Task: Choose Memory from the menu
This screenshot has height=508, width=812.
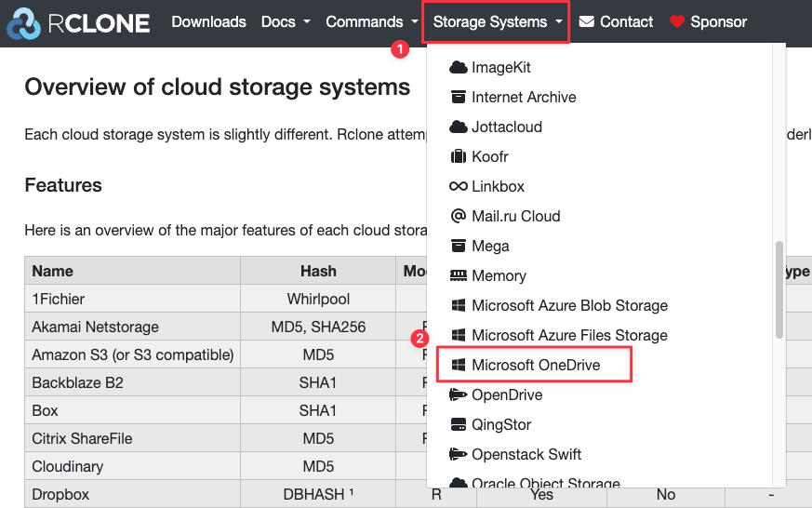Action: [499, 275]
